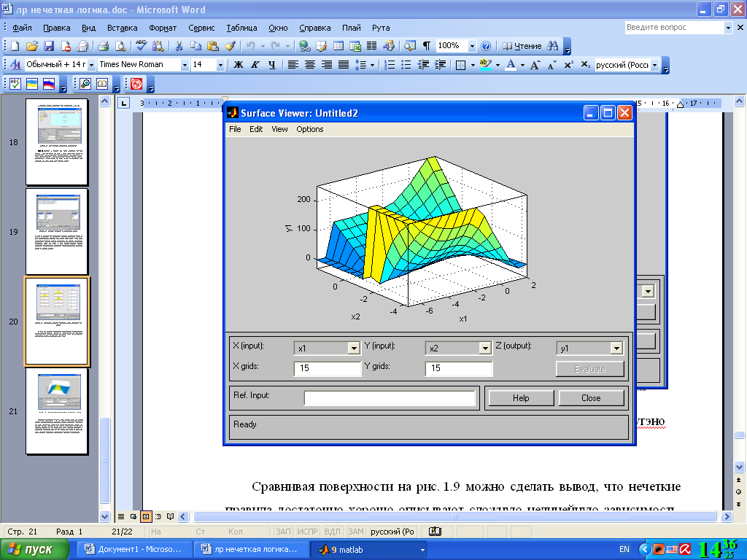The image size is (747, 560).
Task: Click the font color A swatch
Action: [511, 65]
